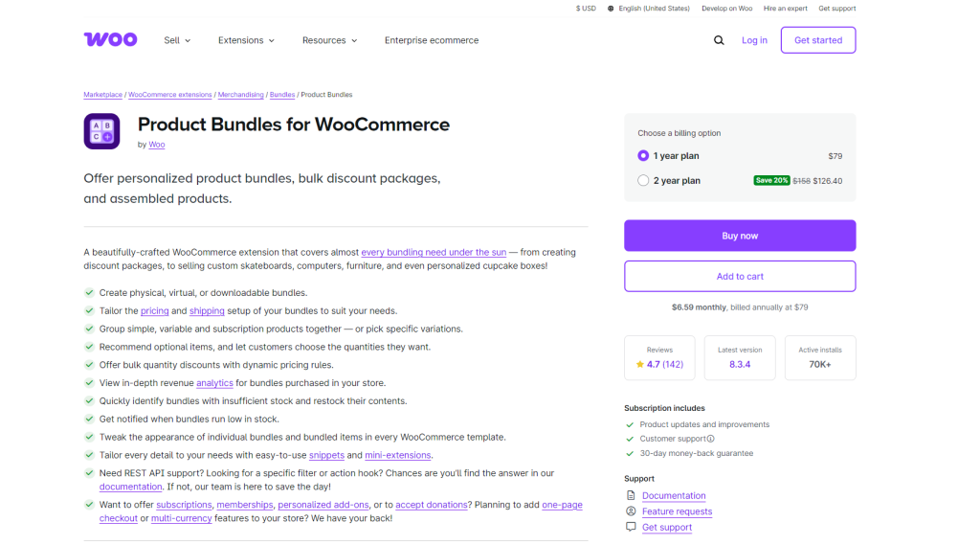Open the $ USD currency selector
The height and width of the screenshot is (545, 980).
click(586, 9)
